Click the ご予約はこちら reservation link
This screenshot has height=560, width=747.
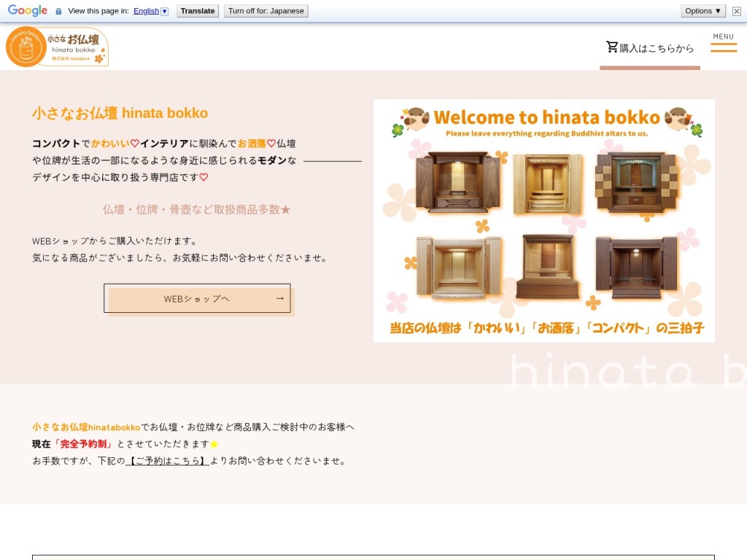click(x=167, y=461)
